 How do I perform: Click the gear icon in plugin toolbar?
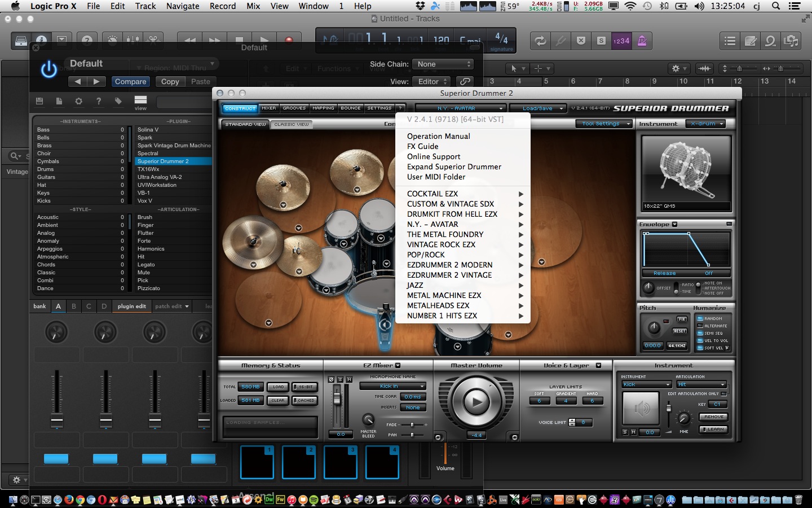78,101
